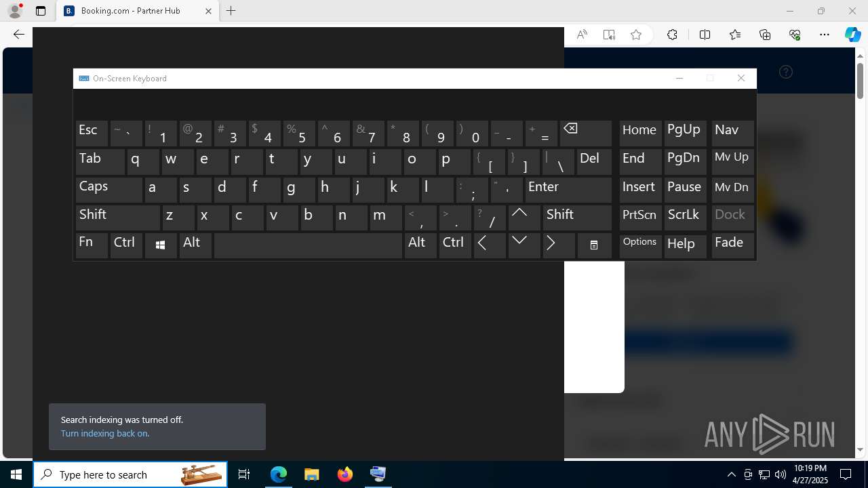Screen dimensions: 868x488
Task: Click Fade key on On-Screen Keyboard
Action: coord(733,245)
